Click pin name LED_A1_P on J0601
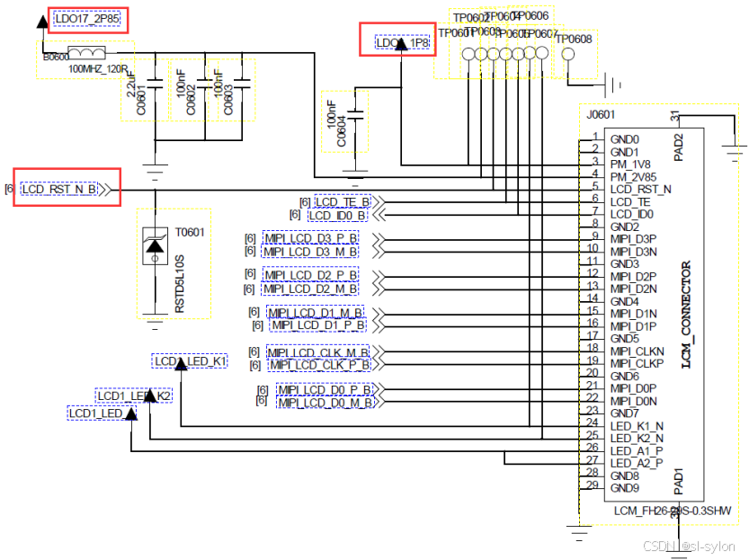The width and height of the screenshot is (749, 560). click(637, 451)
